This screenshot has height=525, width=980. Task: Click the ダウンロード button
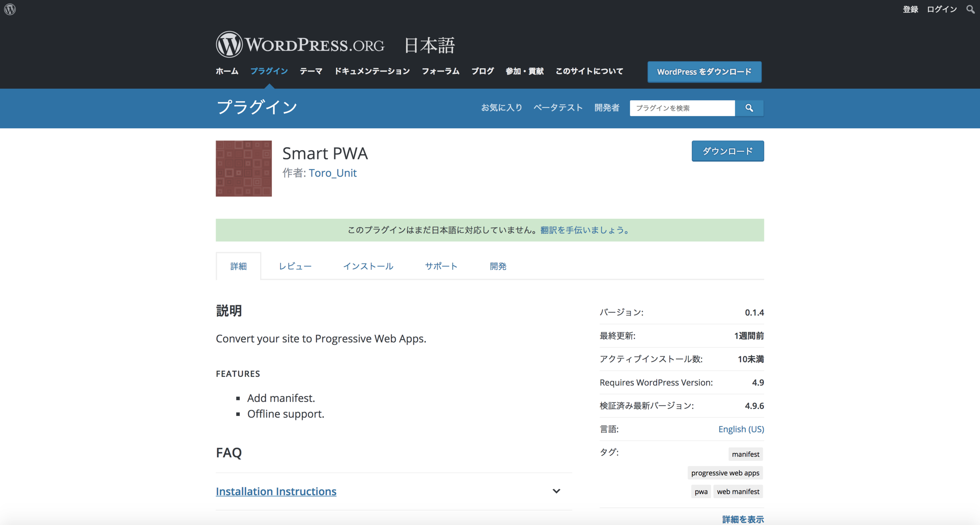click(x=727, y=151)
